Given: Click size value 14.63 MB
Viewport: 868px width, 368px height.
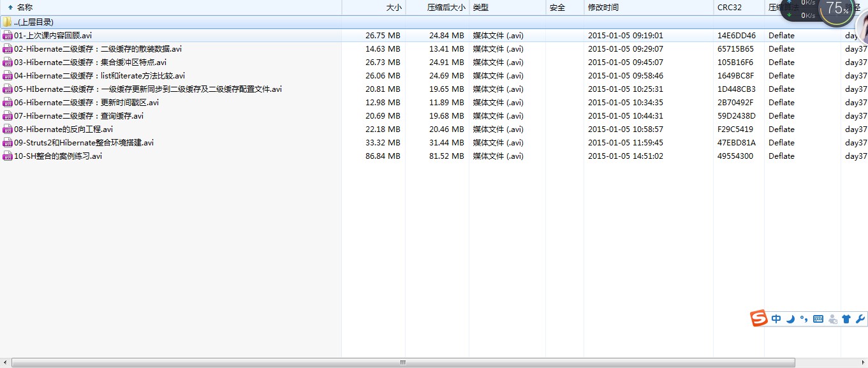Looking at the screenshot, I should [383, 49].
